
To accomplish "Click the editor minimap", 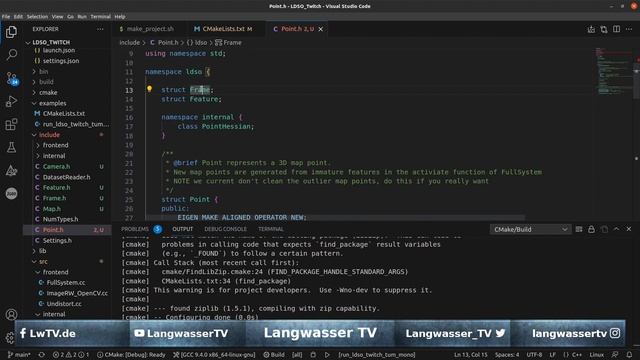I will pos(613,72).
